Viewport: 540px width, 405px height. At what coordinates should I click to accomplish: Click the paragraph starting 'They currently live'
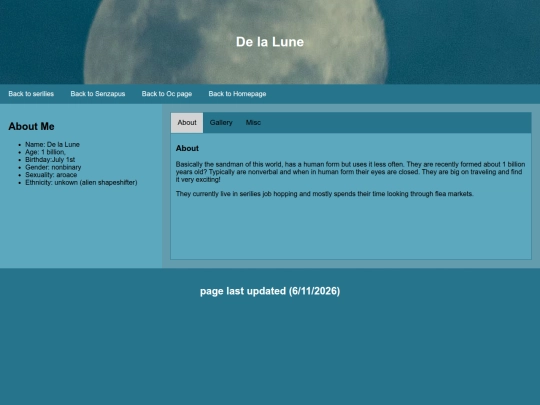324,194
